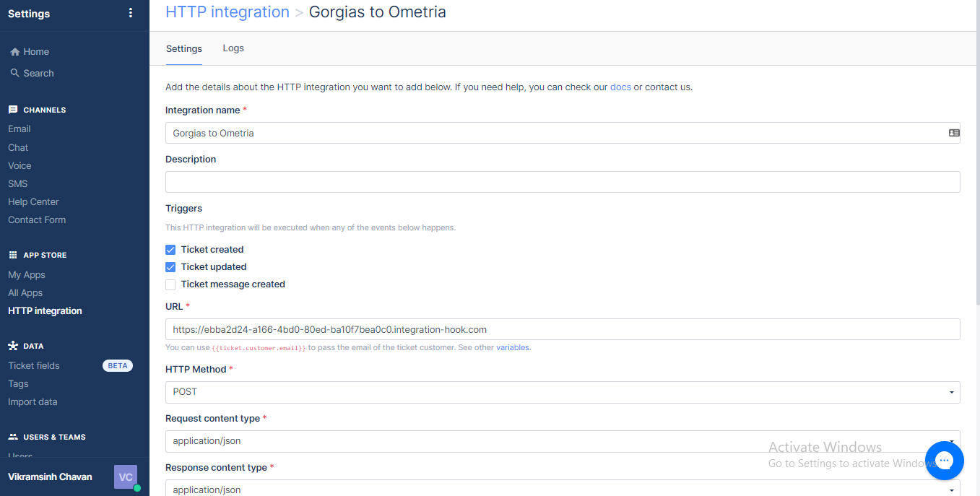The image size is (980, 496).
Task: Open the Settings three-dot menu
Action: tap(130, 13)
